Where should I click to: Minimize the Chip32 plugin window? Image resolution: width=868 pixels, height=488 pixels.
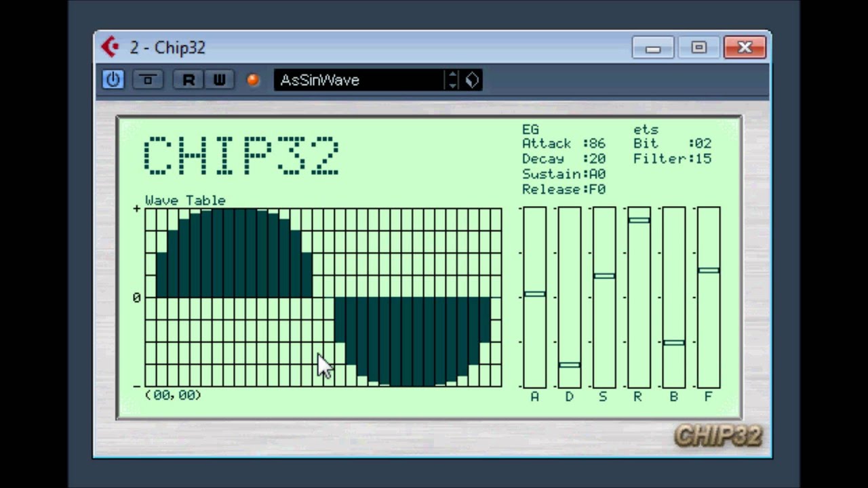click(x=653, y=47)
